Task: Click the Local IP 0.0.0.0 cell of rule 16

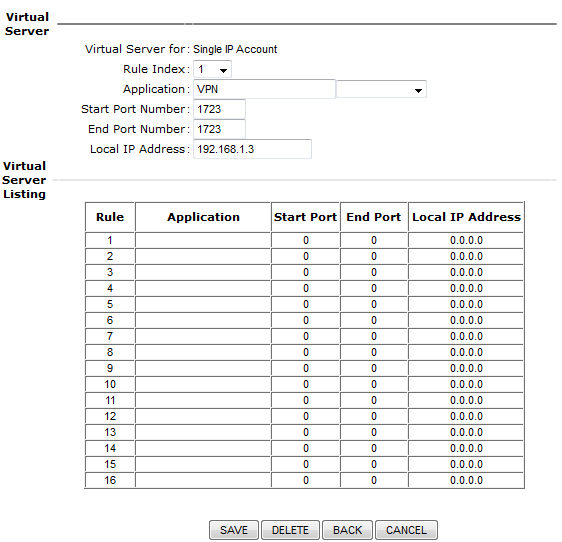Action: click(x=466, y=480)
